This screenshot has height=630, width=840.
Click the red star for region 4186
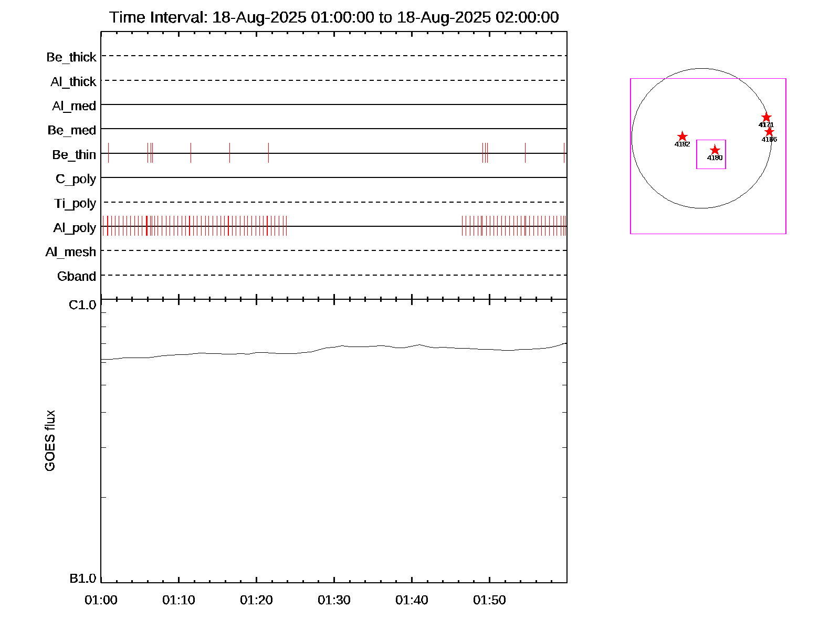[x=769, y=132]
